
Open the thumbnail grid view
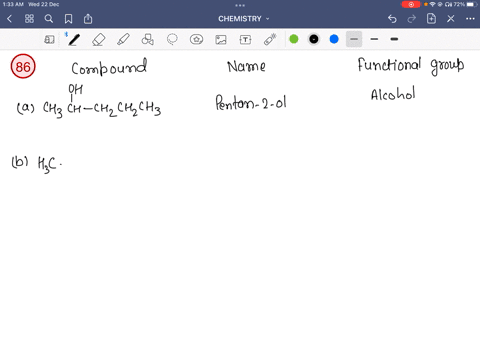pos(29,19)
